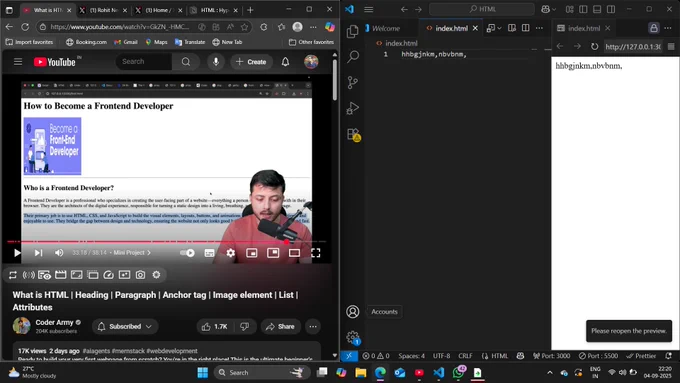Open the Other favorites folder

coord(311,42)
